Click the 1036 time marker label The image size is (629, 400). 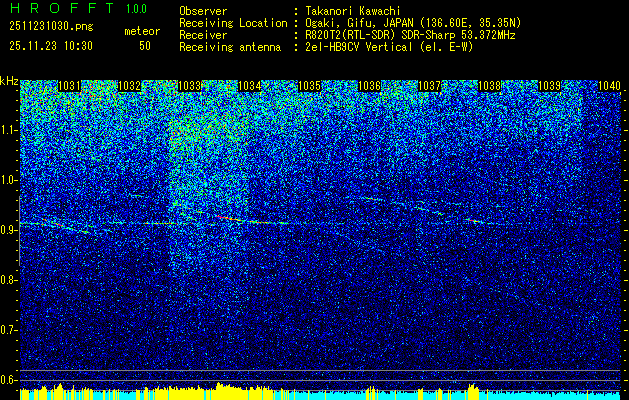pos(369,86)
